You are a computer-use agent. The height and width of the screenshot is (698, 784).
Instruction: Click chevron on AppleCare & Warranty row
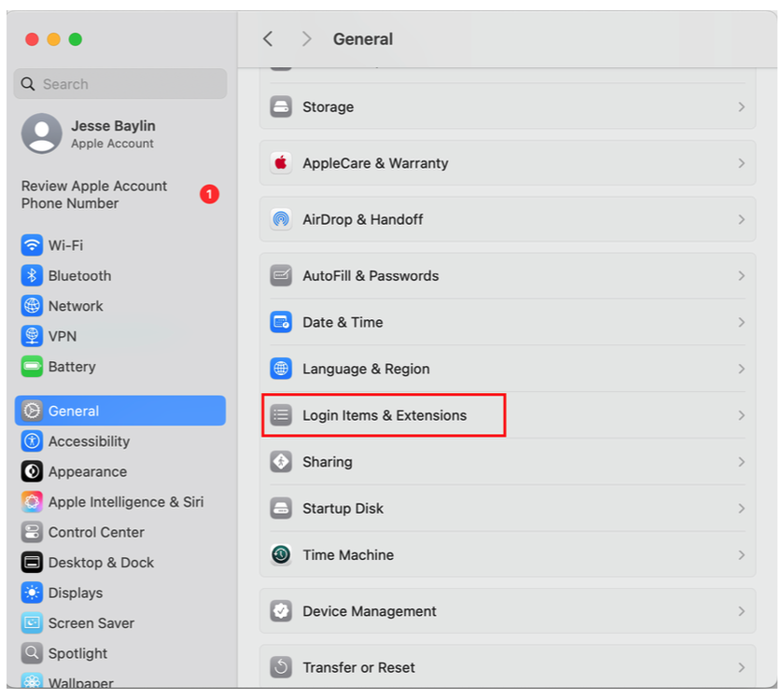pyautogui.click(x=741, y=163)
